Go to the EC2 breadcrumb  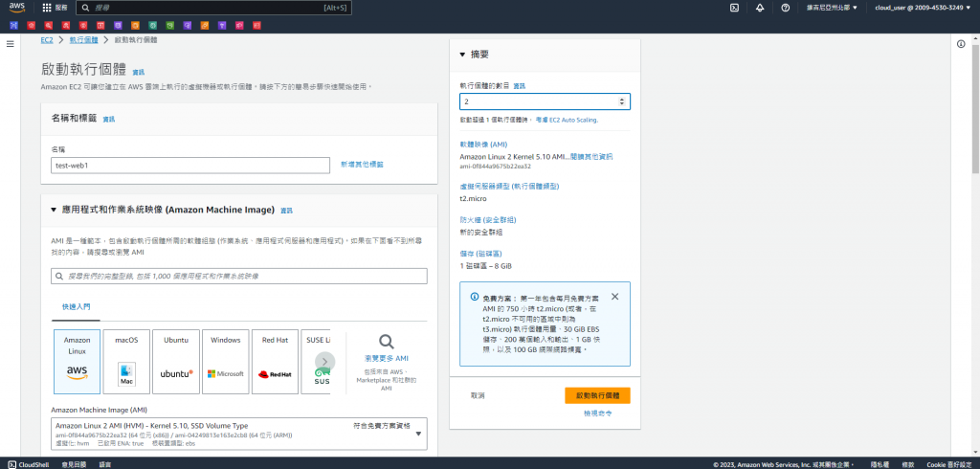(47, 39)
